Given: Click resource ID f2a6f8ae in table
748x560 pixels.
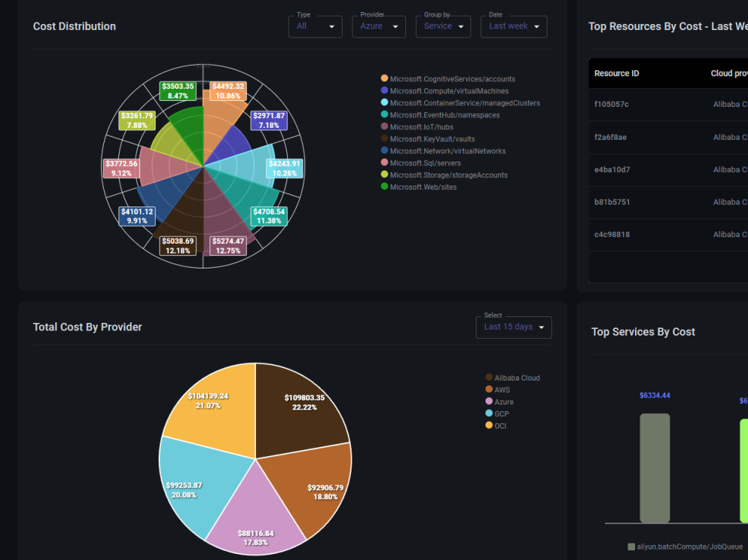Looking at the screenshot, I should [610, 137].
